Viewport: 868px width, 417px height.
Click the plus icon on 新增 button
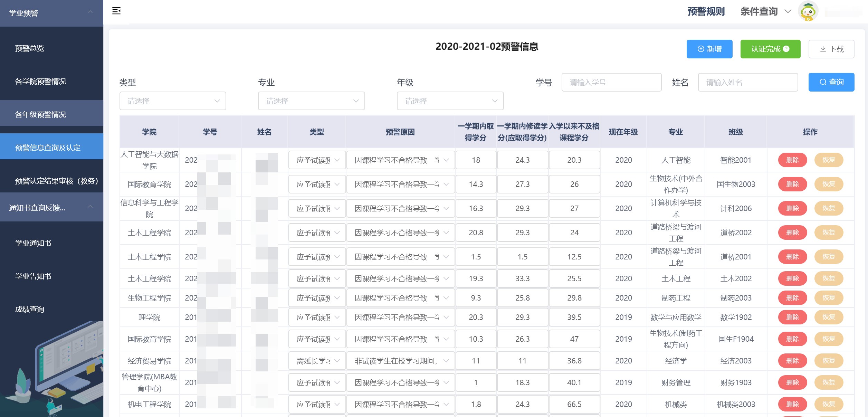coord(701,49)
